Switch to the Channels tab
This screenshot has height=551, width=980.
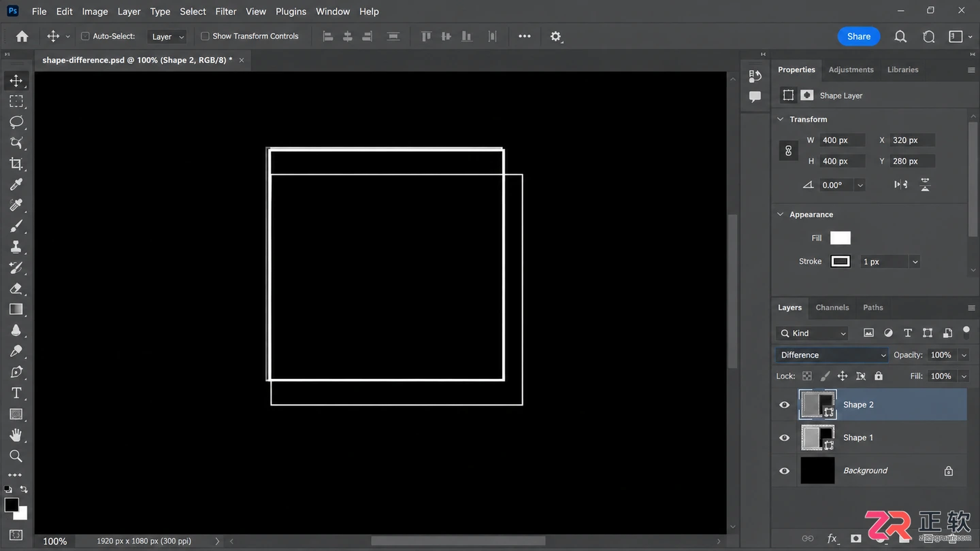(x=832, y=307)
